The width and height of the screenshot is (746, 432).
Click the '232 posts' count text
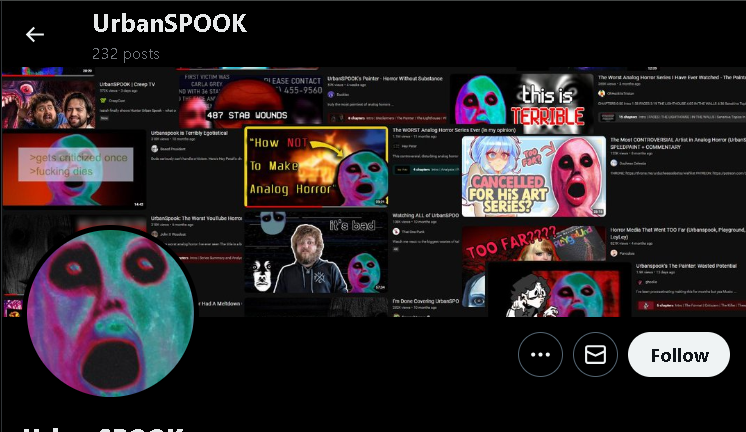(126, 54)
